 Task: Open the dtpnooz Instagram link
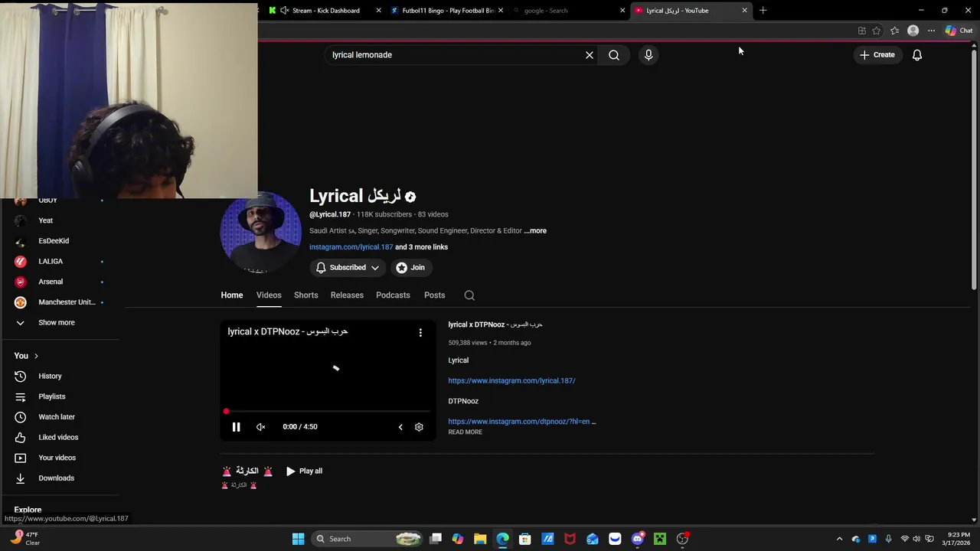pos(521,422)
